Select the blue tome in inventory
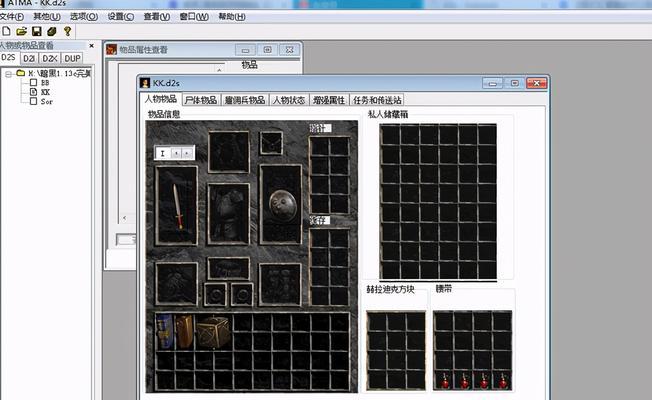The width and height of the screenshot is (652, 400). [164, 331]
